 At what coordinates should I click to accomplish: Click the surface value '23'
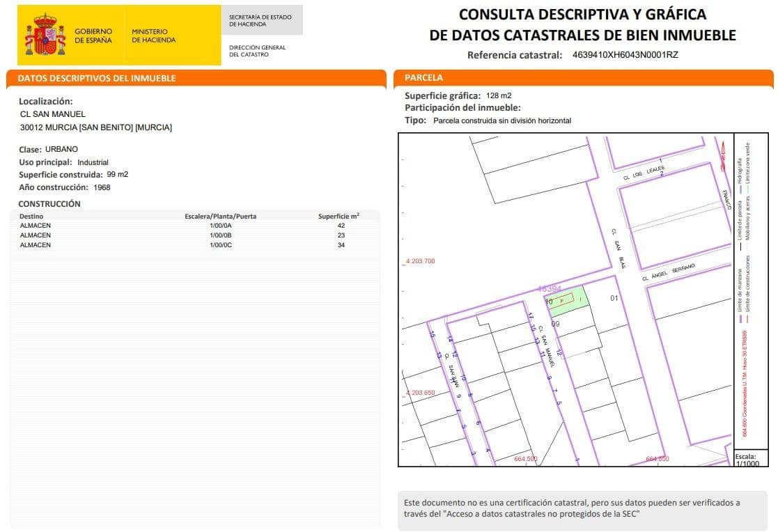click(341, 236)
